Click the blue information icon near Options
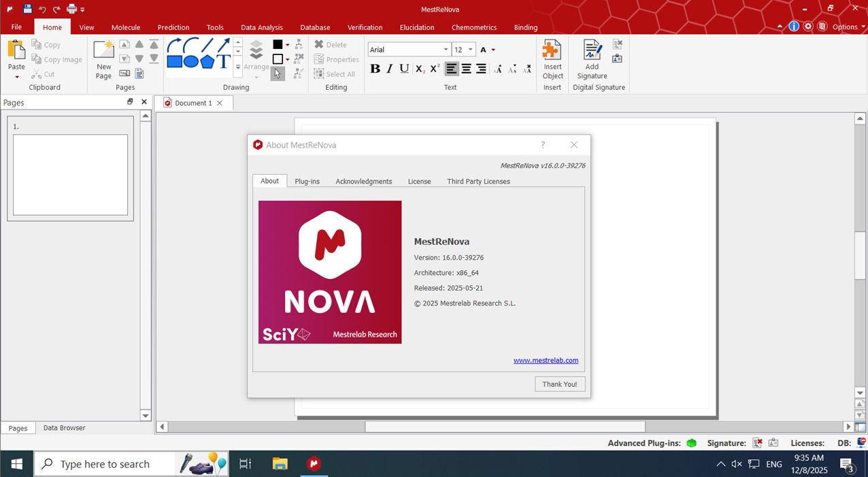This screenshot has width=868, height=477. (794, 27)
